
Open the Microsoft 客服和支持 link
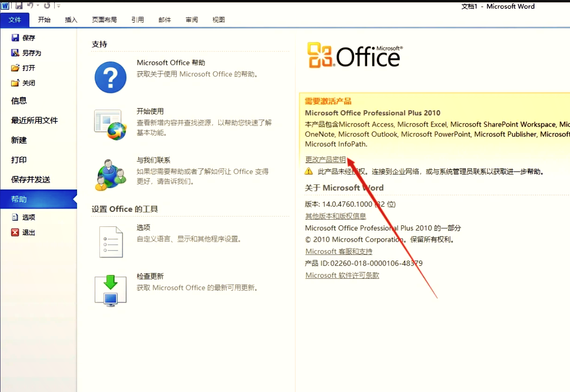[x=338, y=251]
